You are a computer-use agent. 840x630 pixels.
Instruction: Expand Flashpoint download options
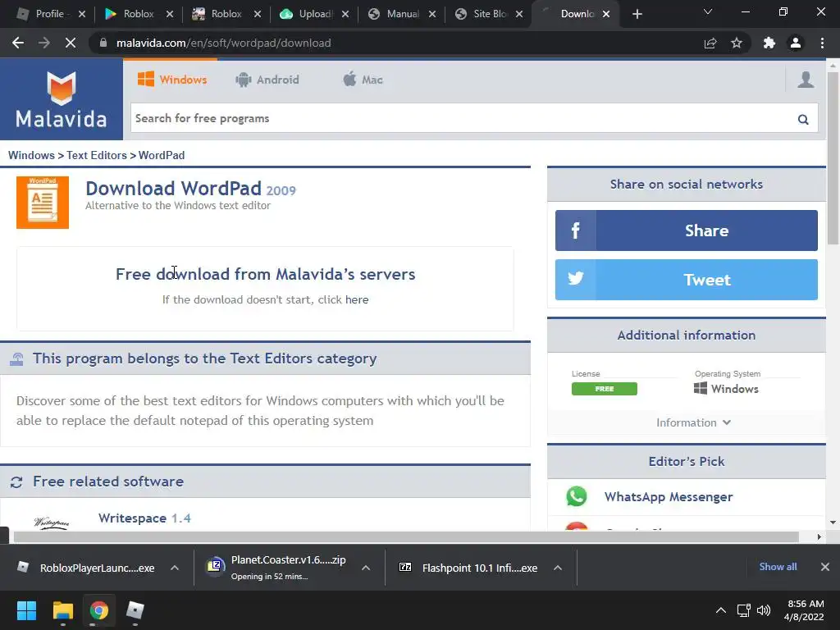(558, 568)
